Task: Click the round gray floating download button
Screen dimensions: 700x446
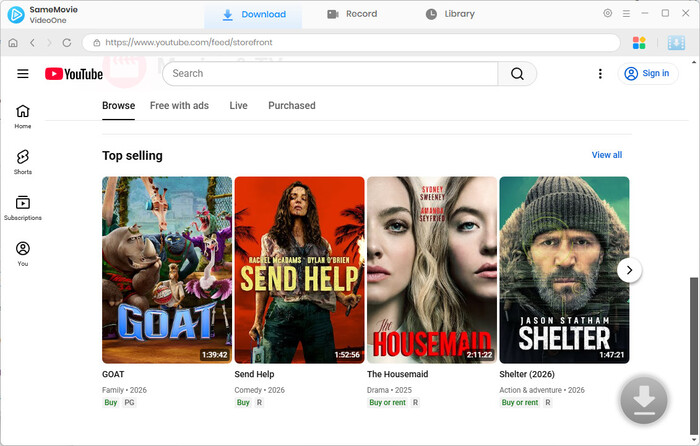Action: pyautogui.click(x=643, y=400)
